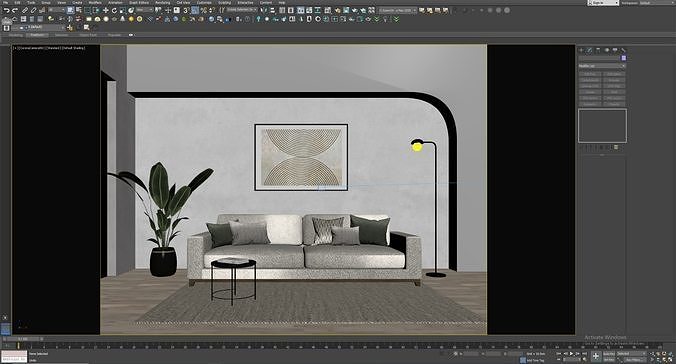Pick the Rectangular Selection Region tool
Image resolution: width=676 pixels, height=364 pixels.
click(x=88, y=10)
